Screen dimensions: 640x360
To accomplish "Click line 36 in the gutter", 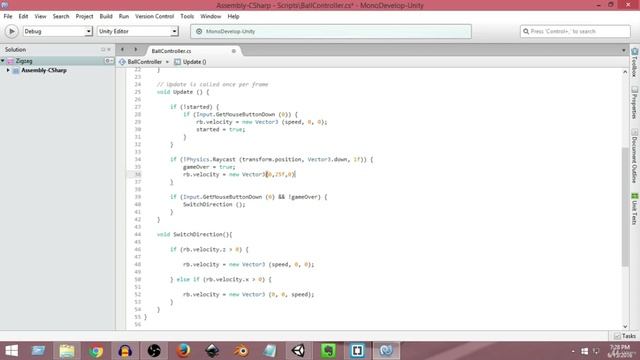I will click(x=138, y=174).
